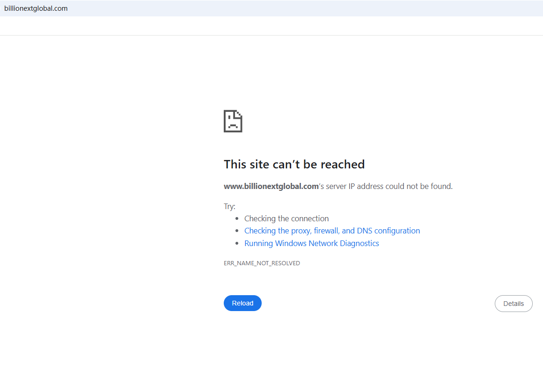Select www.billionextglobal.com bold hostname text
This screenshot has width=543, height=392.
click(271, 186)
